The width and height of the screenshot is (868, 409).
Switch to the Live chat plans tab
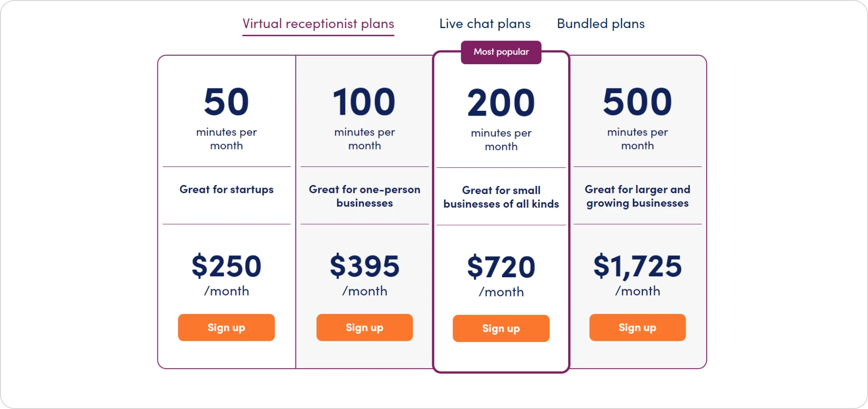point(484,24)
